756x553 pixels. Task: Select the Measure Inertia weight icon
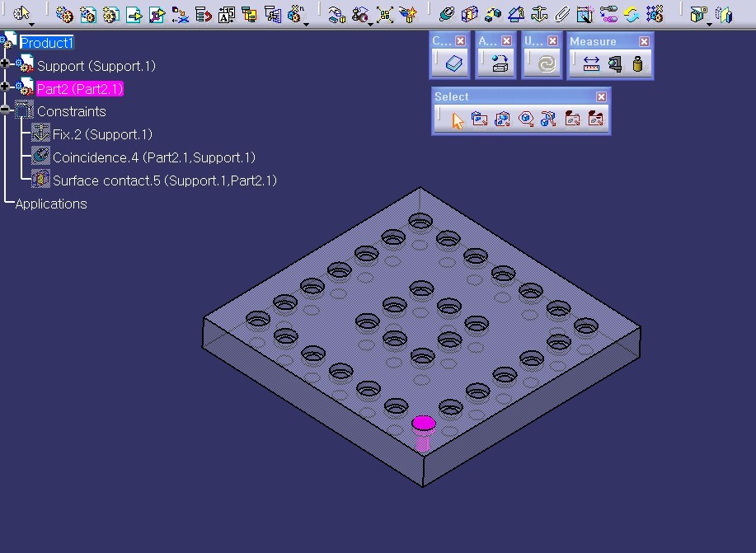(x=637, y=64)
